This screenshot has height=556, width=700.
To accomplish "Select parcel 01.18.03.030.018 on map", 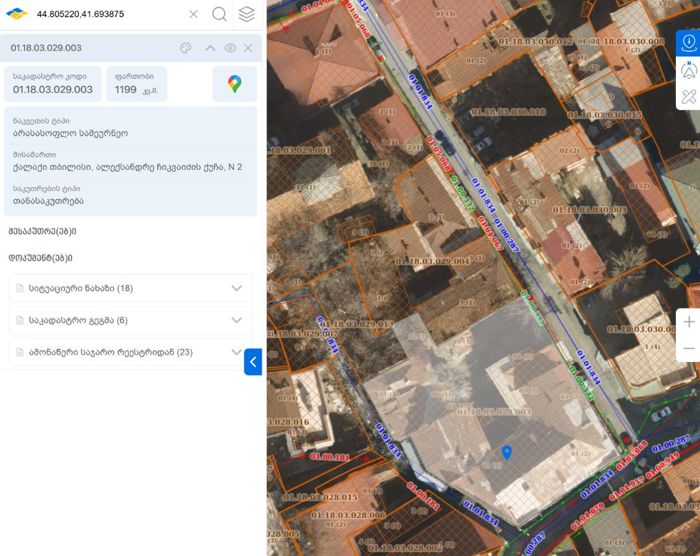I will click(x=508, y=112).
